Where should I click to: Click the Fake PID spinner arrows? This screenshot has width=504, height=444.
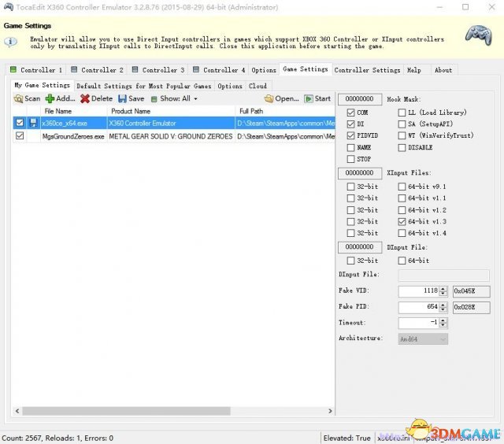[443, 307]
